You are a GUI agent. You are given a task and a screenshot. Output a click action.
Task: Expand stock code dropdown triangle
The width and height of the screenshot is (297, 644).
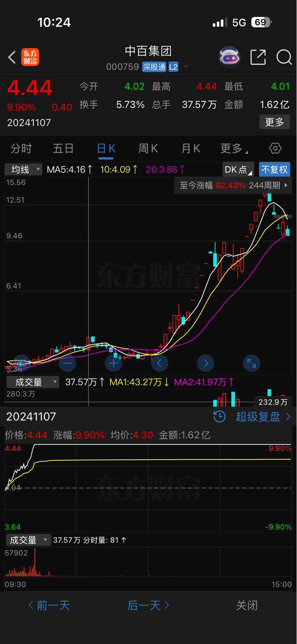point(186,67)
